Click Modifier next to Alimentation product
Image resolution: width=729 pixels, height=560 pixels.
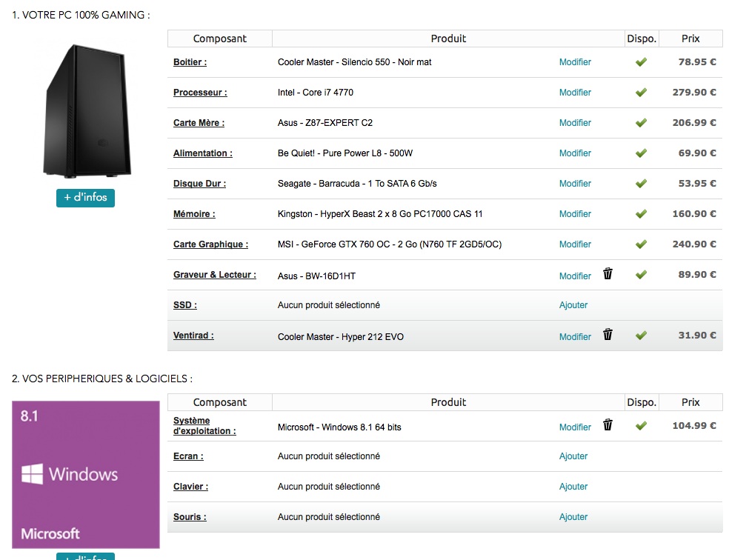[575, 153]
